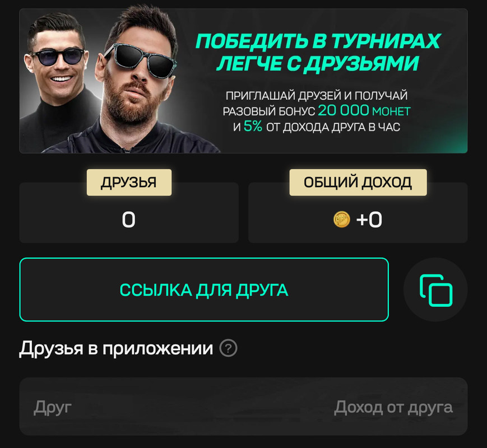This screenshot has width=487, height=448.
Task: Tap the ССЫЛКА ДЛЯ ДРУГА button
Action: point(204,290)
